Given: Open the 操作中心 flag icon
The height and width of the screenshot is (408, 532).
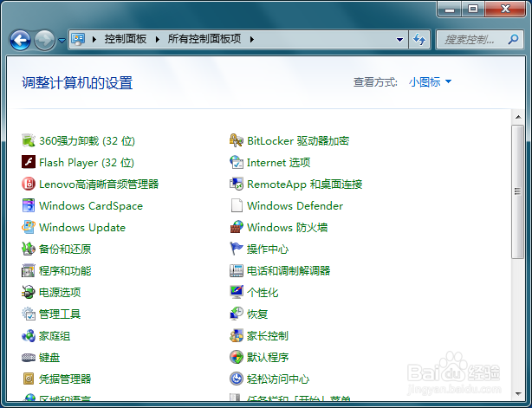Looking at the screenshot, I should click(237, 249).
